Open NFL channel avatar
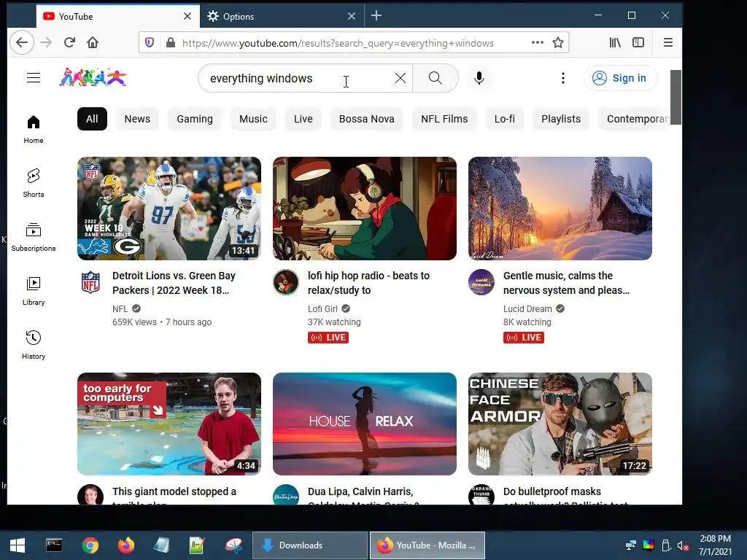The height and width of the screenshot is (560, 747). pyautogui.click(x=90, y=282)
